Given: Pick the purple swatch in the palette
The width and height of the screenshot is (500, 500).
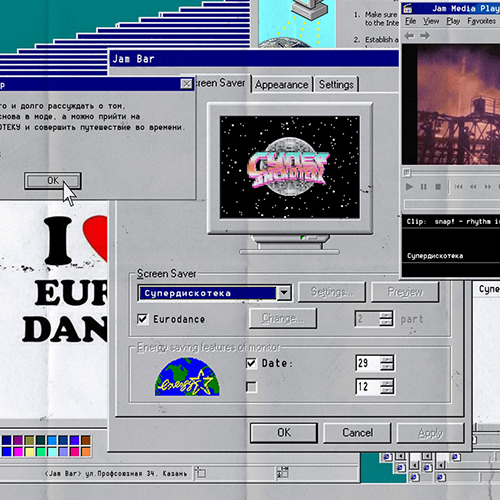Looking at the screenshot, I should 18,440.
